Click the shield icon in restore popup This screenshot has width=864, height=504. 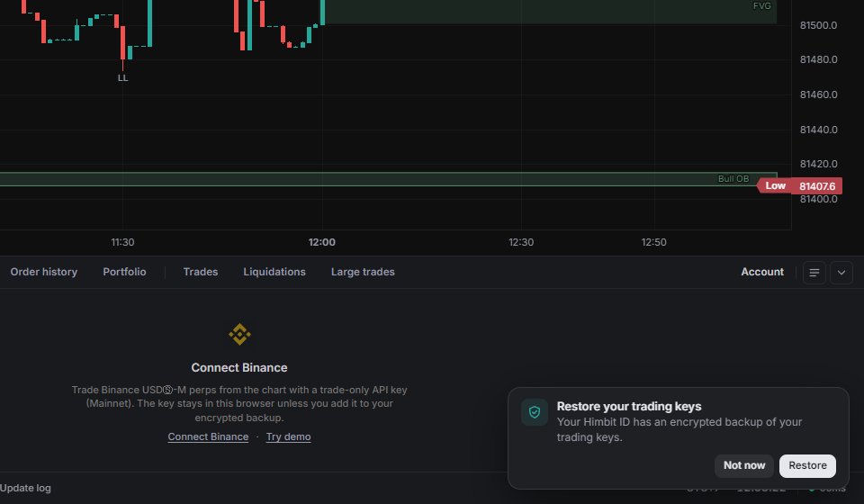535,412
